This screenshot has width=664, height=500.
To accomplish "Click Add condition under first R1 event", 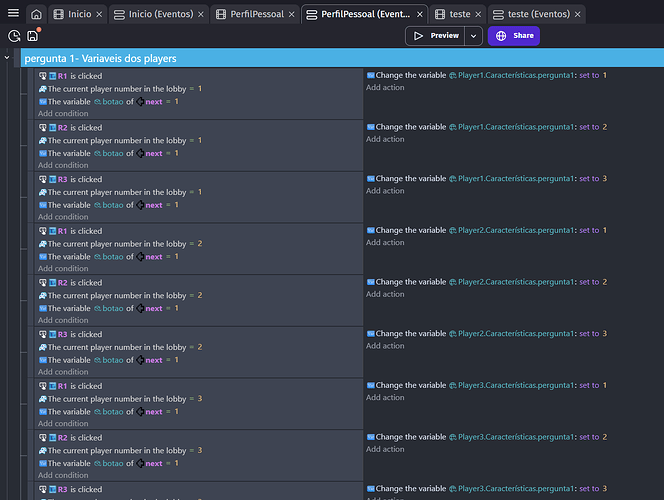I will [63, 113].
